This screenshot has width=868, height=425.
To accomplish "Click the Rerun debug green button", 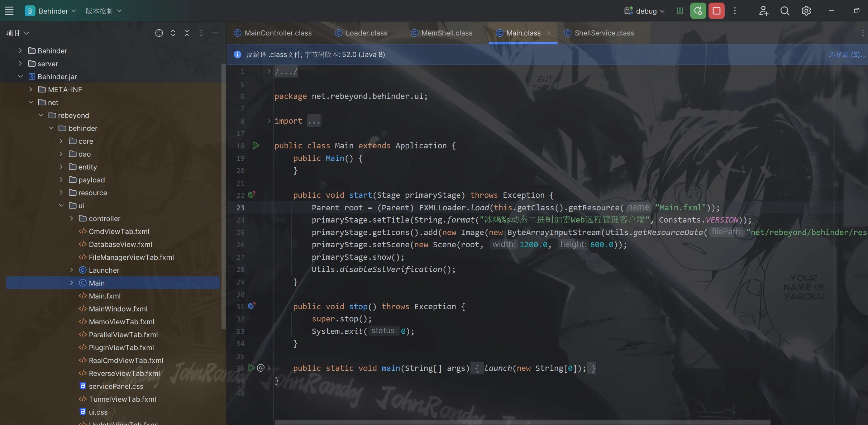I will tap(698, 11).
